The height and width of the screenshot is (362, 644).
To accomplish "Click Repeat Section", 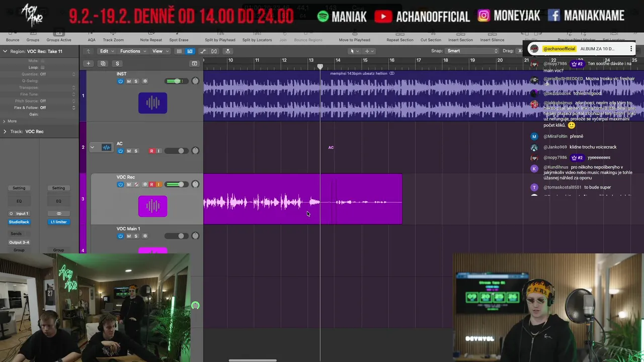I will 400,40.
